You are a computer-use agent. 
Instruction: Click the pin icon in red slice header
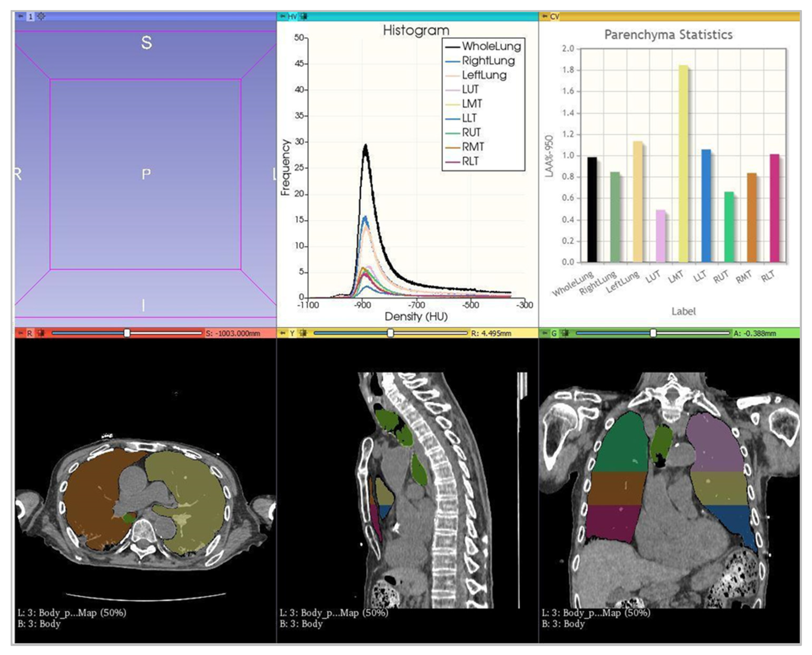coord(20,333)
